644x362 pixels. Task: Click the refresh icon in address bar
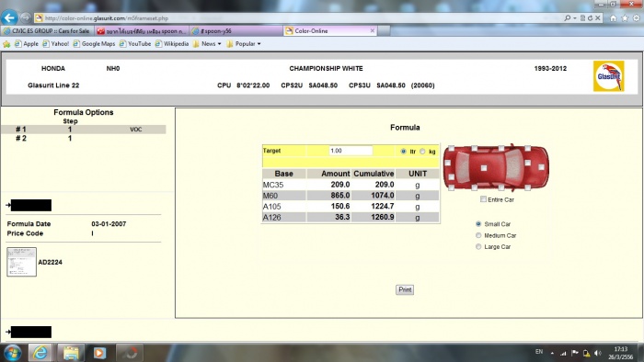591,18
